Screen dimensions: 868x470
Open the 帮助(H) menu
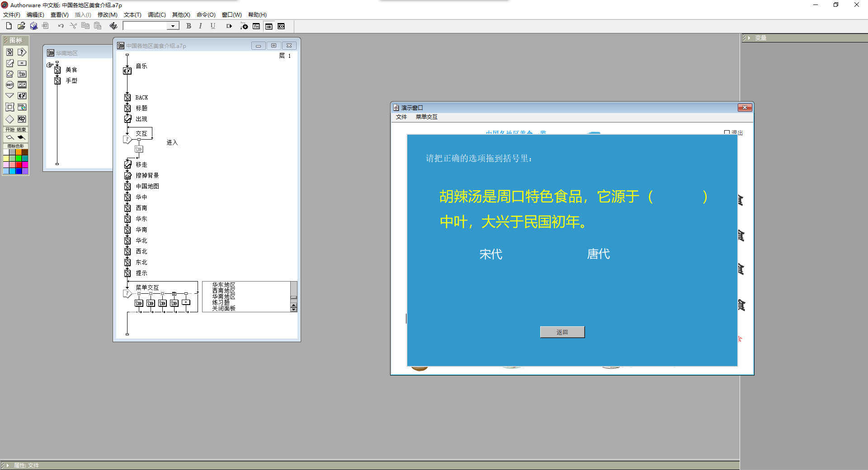pos(257,15)
